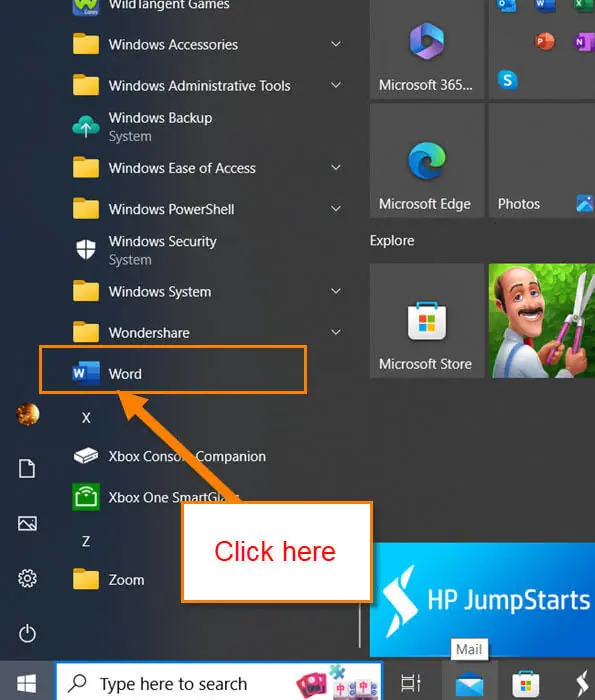Open Microsoft Store from the taskbar
595x700 pixels.
pyautogui.click(x=526, y=683)
